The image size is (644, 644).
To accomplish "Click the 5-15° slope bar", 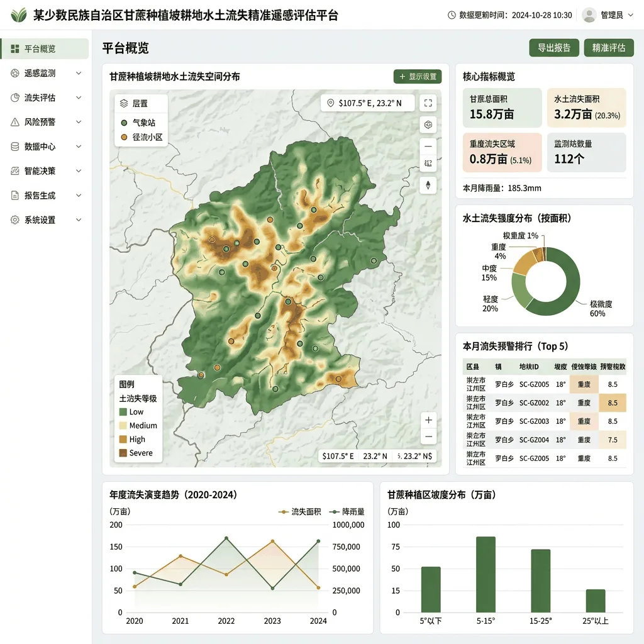I will (x=486, y=575).
